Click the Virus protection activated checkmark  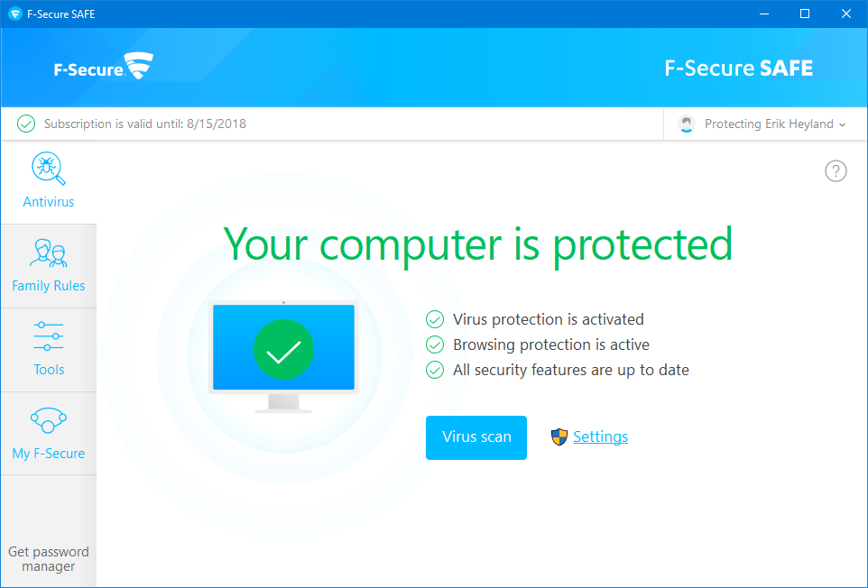click(x=435, y=319)
